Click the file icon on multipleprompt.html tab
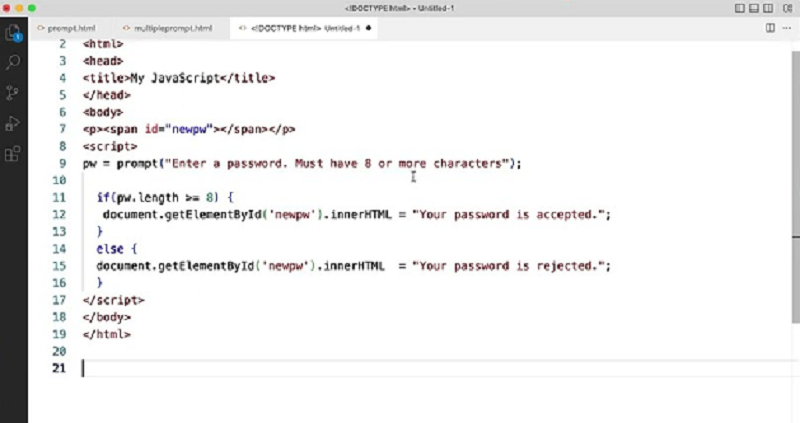Screen dimensions: 800x423 [x=127, y=28]
